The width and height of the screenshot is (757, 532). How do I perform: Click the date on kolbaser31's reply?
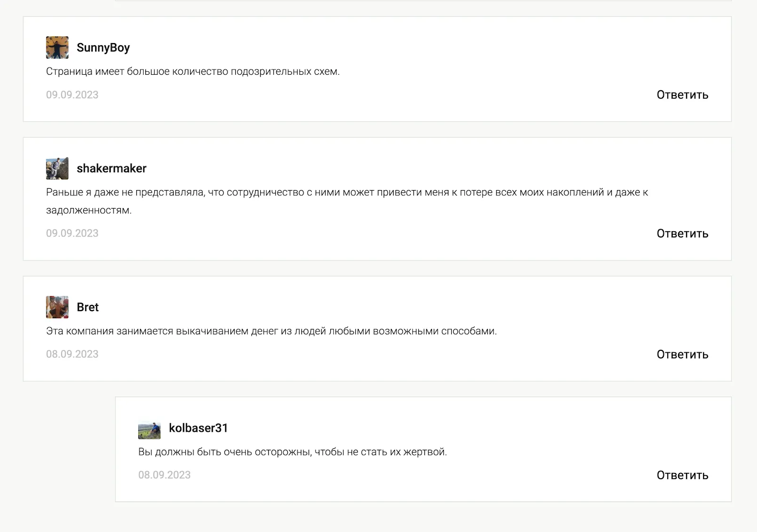click(165, 475)
